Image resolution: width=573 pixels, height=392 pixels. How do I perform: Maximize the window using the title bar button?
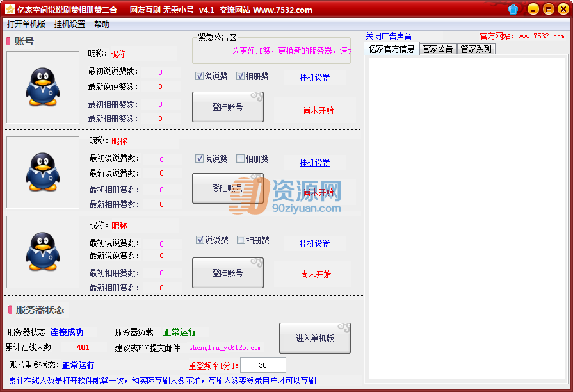click(x=549, y=9)
